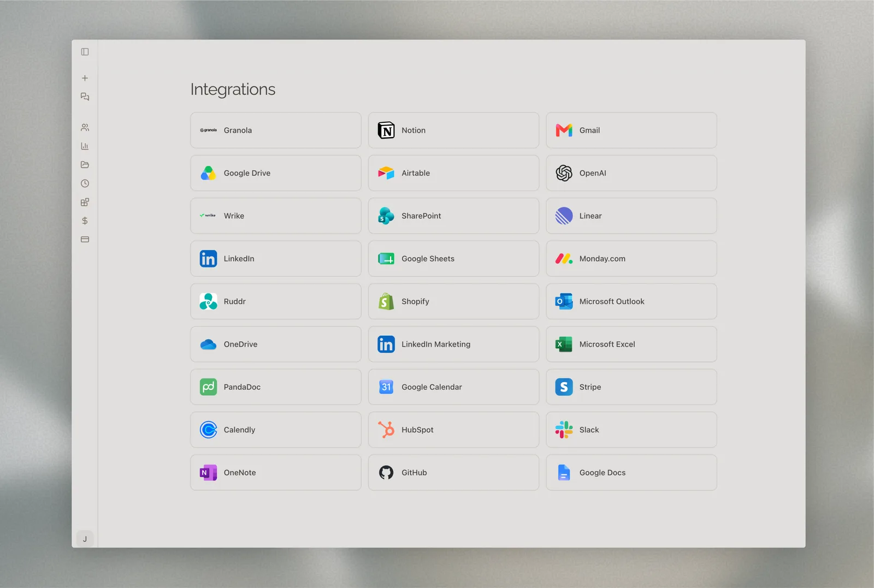Click the OpenAI logo icon

pos(564,173)
